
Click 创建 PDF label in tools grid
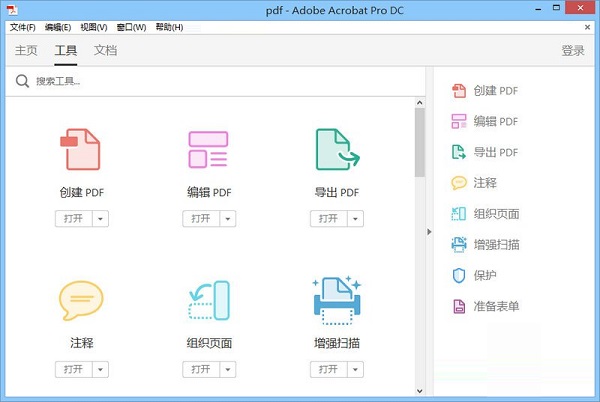coord(82,192)
